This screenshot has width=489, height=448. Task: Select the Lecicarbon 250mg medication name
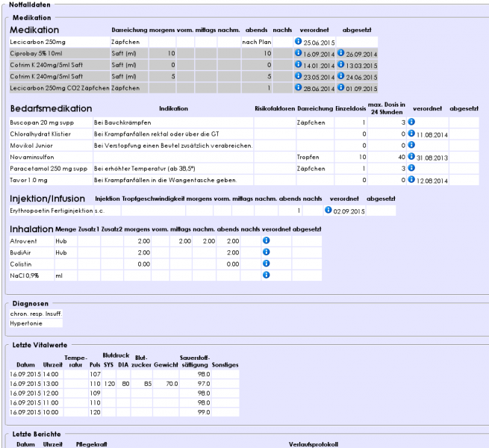point(38,42)
